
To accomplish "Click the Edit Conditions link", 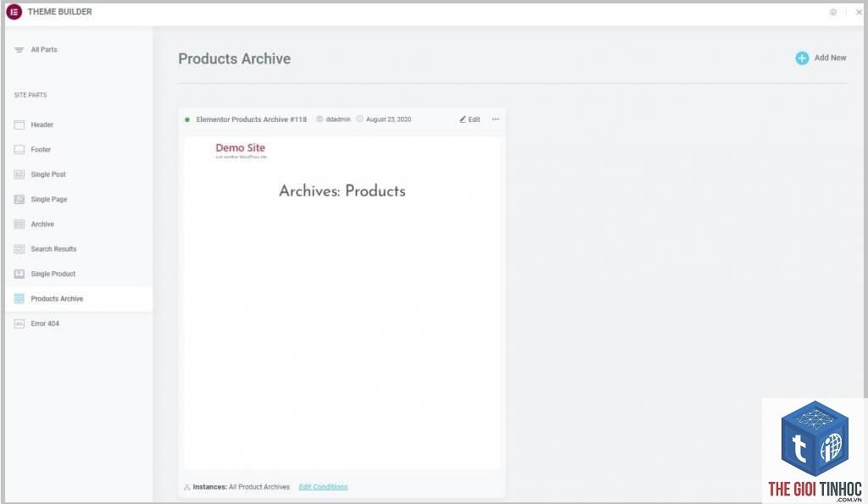I will click(323, 487).
